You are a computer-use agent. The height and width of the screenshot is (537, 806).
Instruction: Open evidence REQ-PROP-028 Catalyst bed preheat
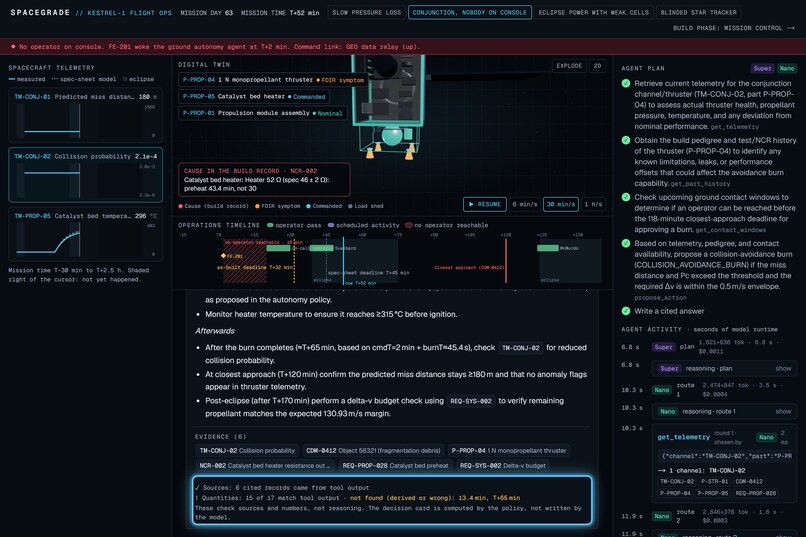tap(395, 466)
